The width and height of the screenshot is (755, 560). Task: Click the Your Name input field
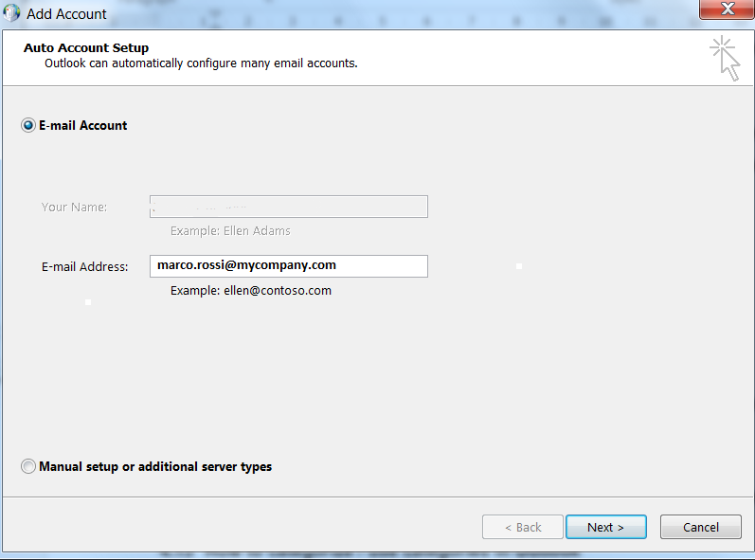(288, 207)
